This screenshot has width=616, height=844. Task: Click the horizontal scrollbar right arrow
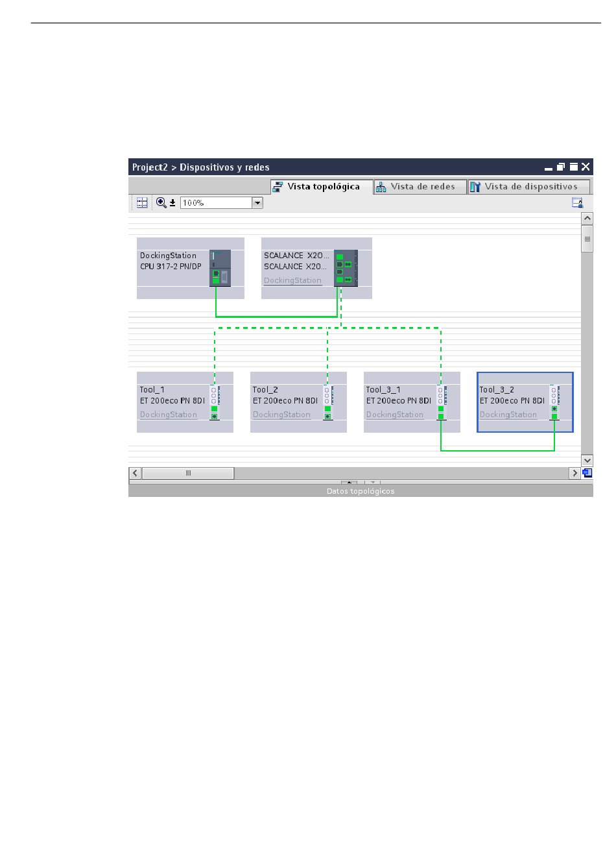pos(575,473)
